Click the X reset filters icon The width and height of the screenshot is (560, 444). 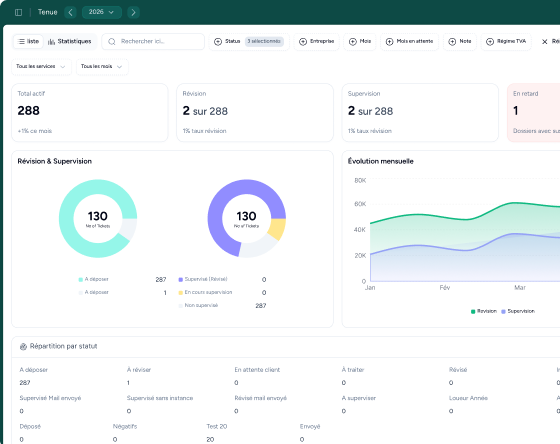545,42
